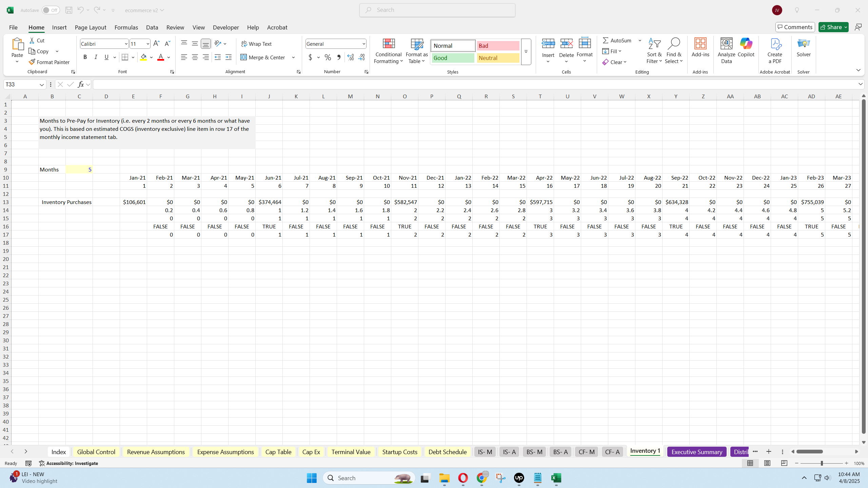Open the Formulas ribbon tab
Image resolution: width=868 pixels, height=488 pixels.
tap(126, 27)
